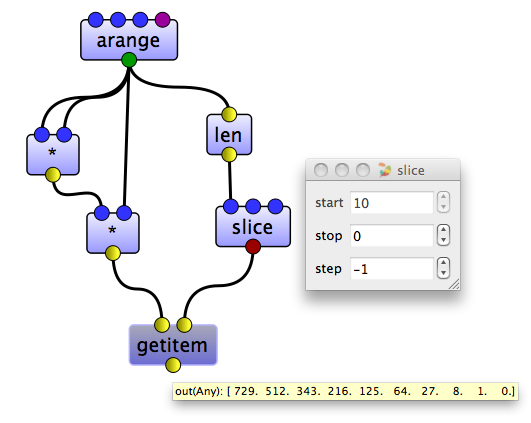Increase the stop value with up arrow
The width and height of the screenshot is (531, 423).
coord(443,230)
